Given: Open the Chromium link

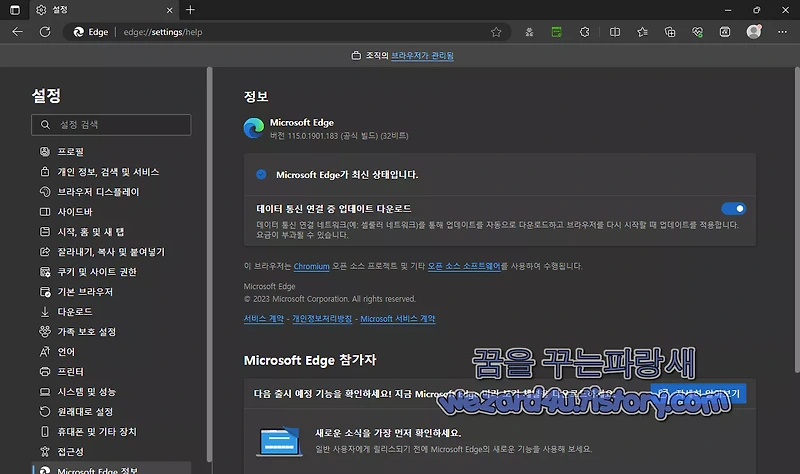Looking at the screenshot, I should (x=311, y=266).
